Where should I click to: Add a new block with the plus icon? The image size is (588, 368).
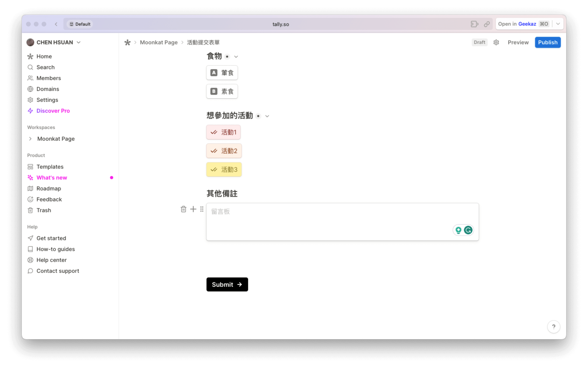tap(193, 209)
